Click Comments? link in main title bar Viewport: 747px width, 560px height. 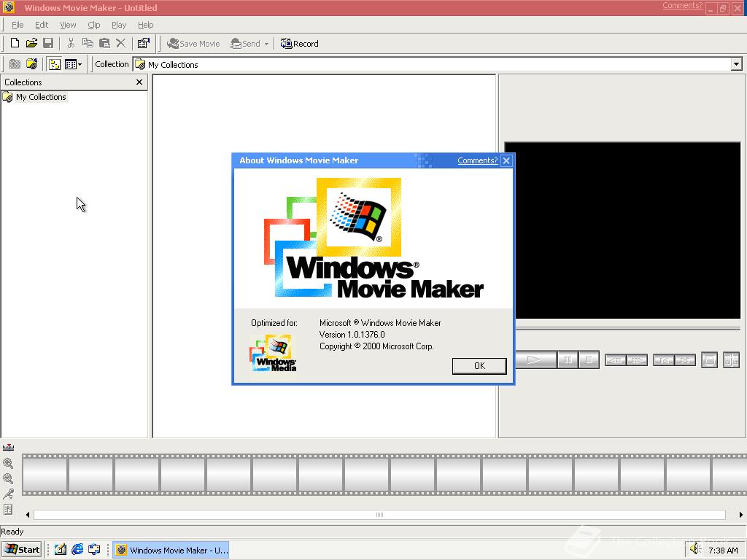682,5
